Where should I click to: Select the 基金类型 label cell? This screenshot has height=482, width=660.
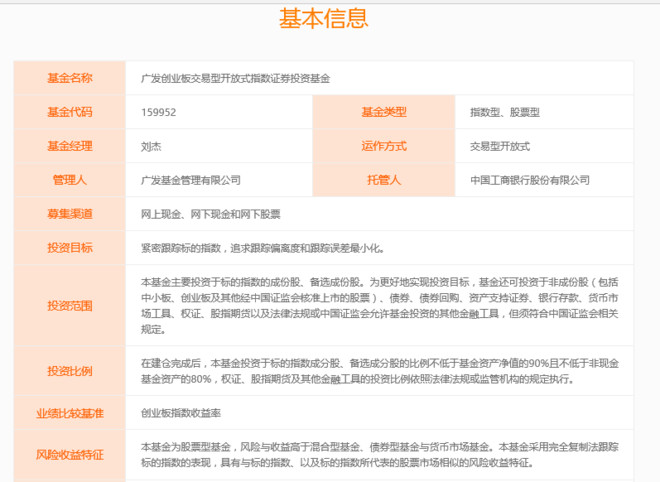coord(384,112)
